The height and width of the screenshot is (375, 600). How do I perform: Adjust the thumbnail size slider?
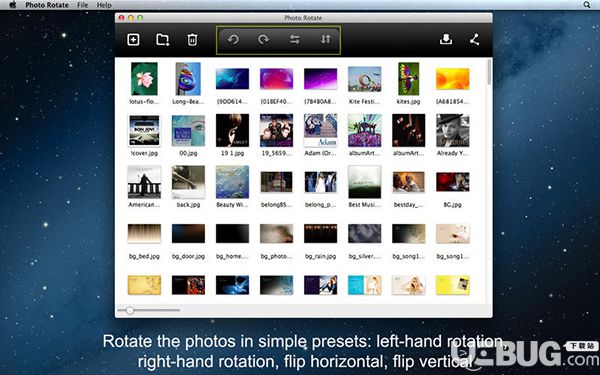coord(130,310)
